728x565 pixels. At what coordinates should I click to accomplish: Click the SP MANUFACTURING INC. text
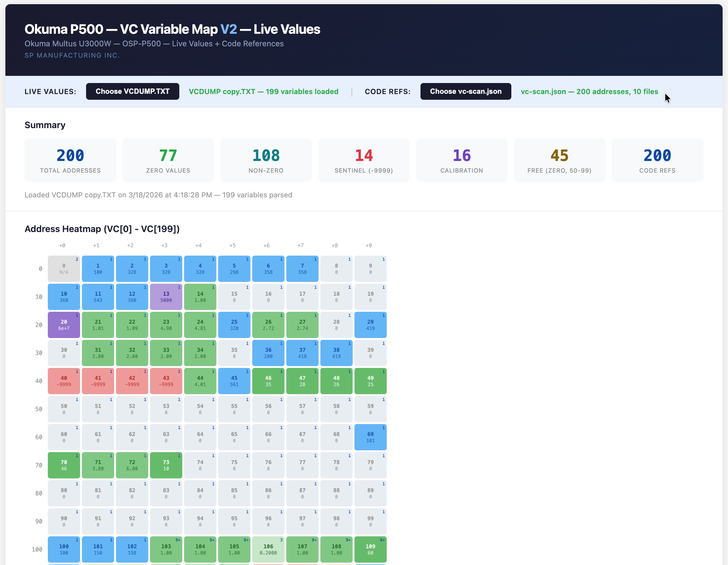tap(72, 55)
